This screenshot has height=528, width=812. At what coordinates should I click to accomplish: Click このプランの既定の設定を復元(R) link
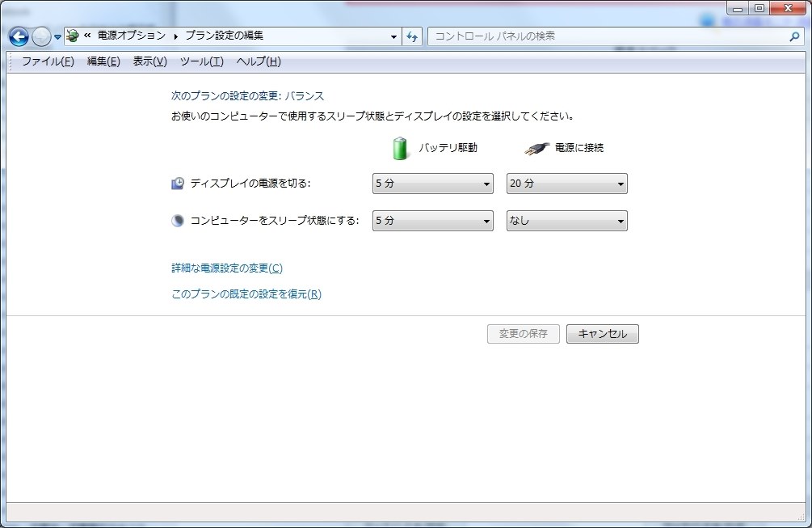[246, 294]
